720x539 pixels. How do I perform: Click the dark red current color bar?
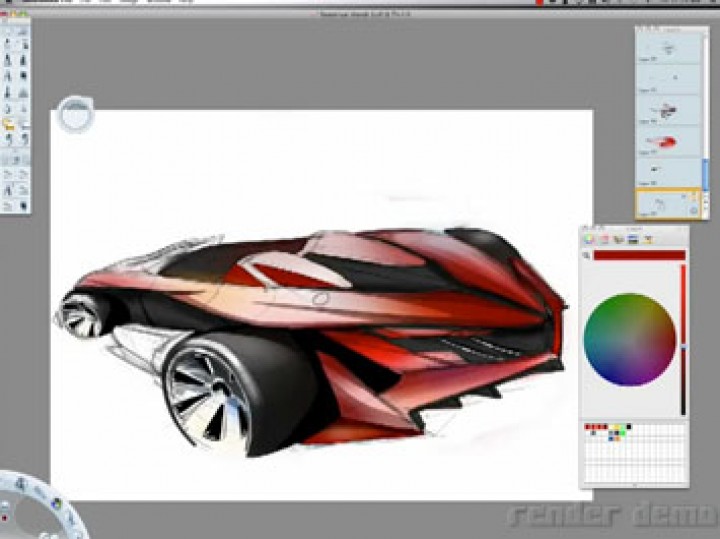click(x=639, y=255)
